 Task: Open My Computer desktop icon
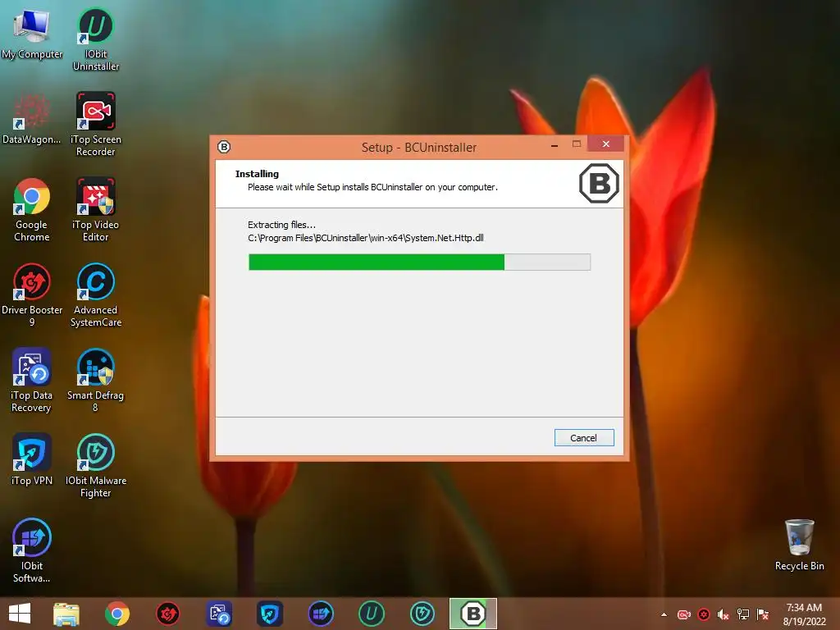(32, 34)
